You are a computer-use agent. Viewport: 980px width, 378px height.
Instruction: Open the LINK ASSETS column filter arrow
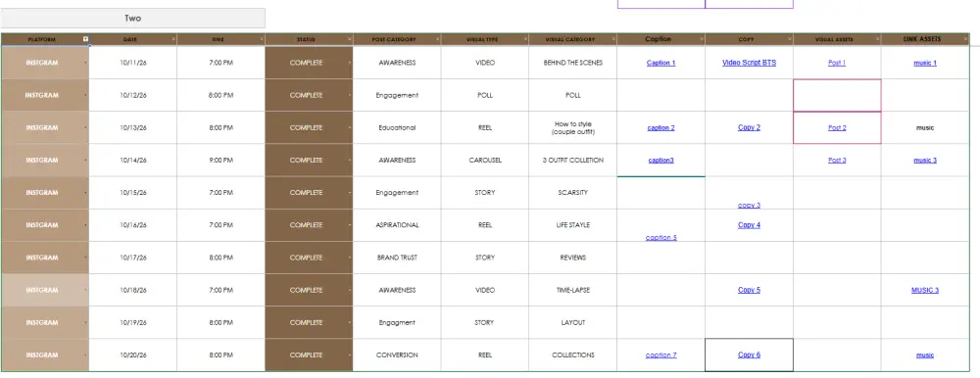[965, 39]
